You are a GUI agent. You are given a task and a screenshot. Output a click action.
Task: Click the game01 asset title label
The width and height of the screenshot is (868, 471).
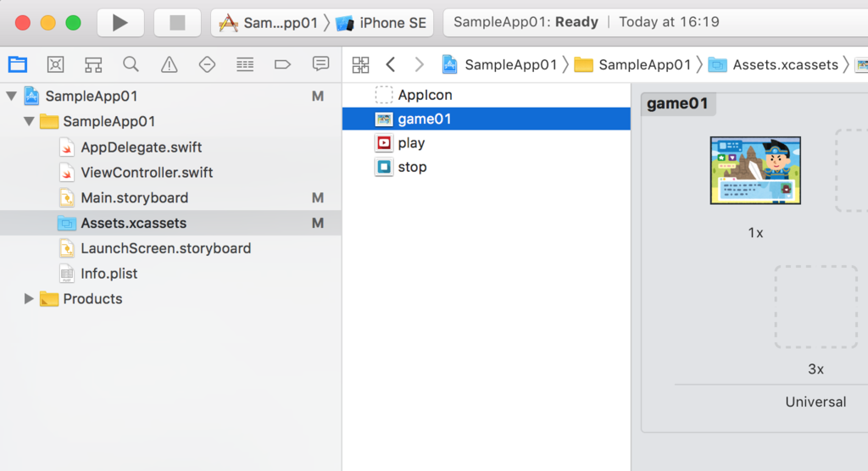(x=677, y=103)
